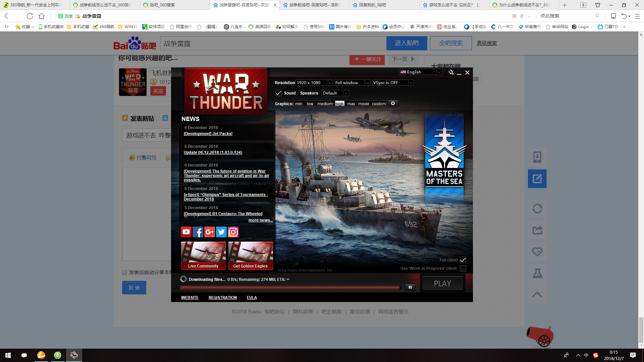Set graphics quality to movie

coord(364,104)
